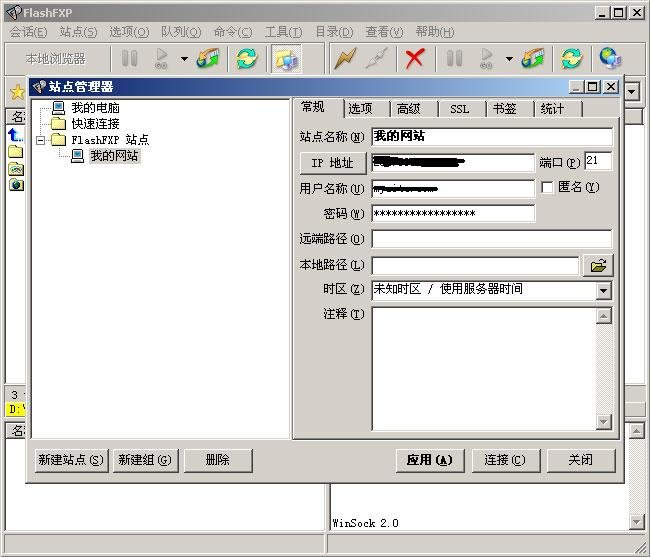Toggle the local browser switch icon

click(x=286, y=59)
